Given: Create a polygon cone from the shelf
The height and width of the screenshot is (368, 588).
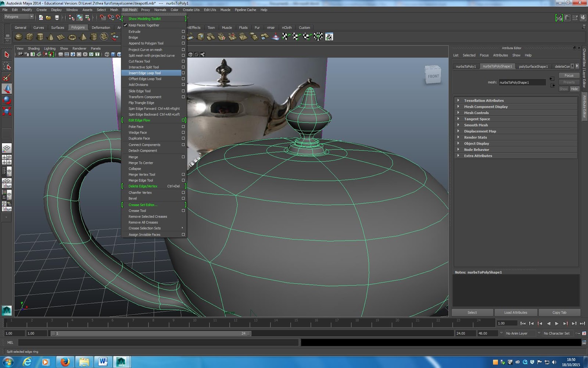Looking at the screenshot, I should coord(51,37).
